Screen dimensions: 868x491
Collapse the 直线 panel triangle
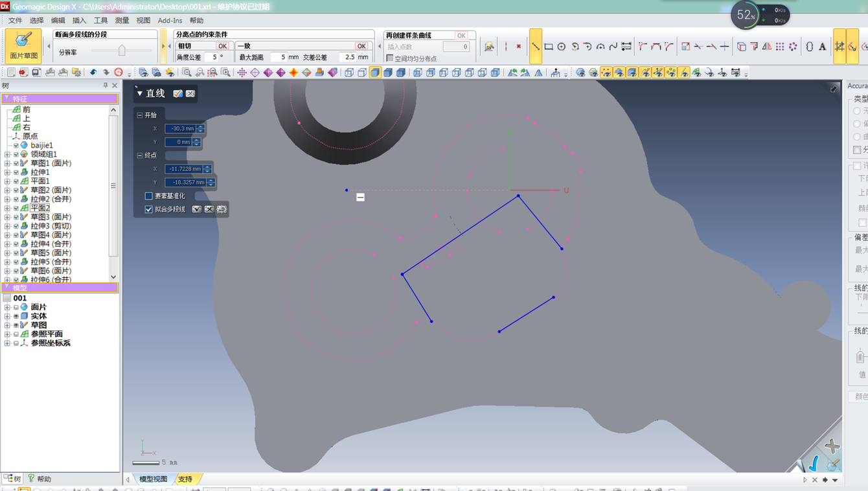139,94
